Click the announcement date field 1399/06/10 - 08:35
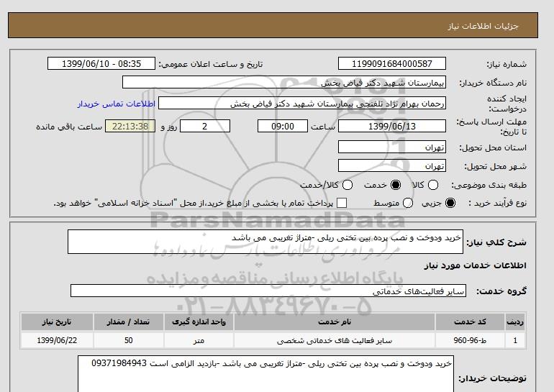Image resolution: width=554 pixels, height=392 pixels. (101, 63)
